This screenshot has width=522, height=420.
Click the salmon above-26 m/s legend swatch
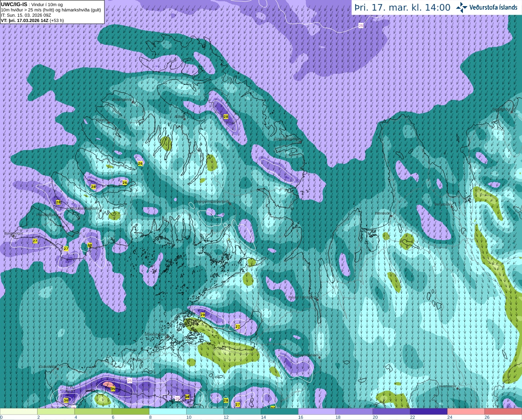[x=503, y=411]
